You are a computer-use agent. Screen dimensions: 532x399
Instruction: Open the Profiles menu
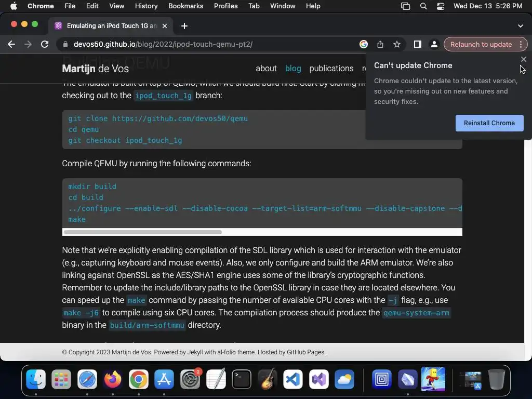225,6
